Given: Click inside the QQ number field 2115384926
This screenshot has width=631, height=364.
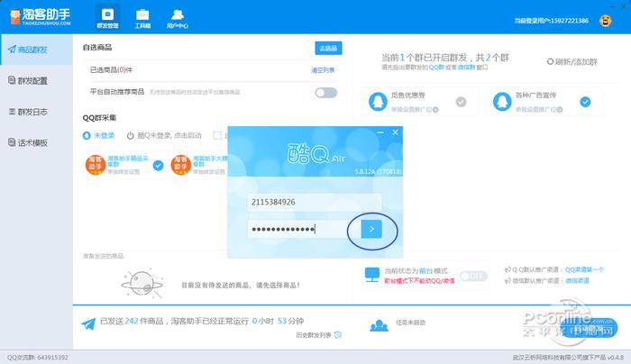Looking at the screenshot, I should (x=314, y=202).
